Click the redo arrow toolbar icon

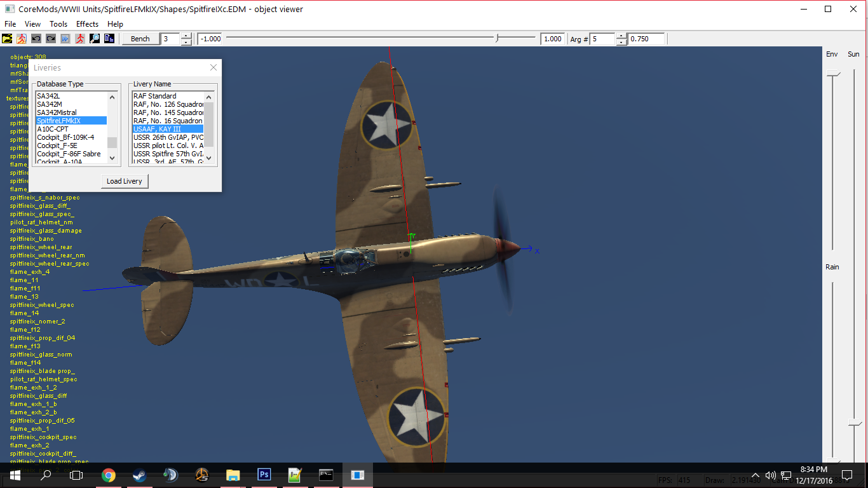coord(51,39)
